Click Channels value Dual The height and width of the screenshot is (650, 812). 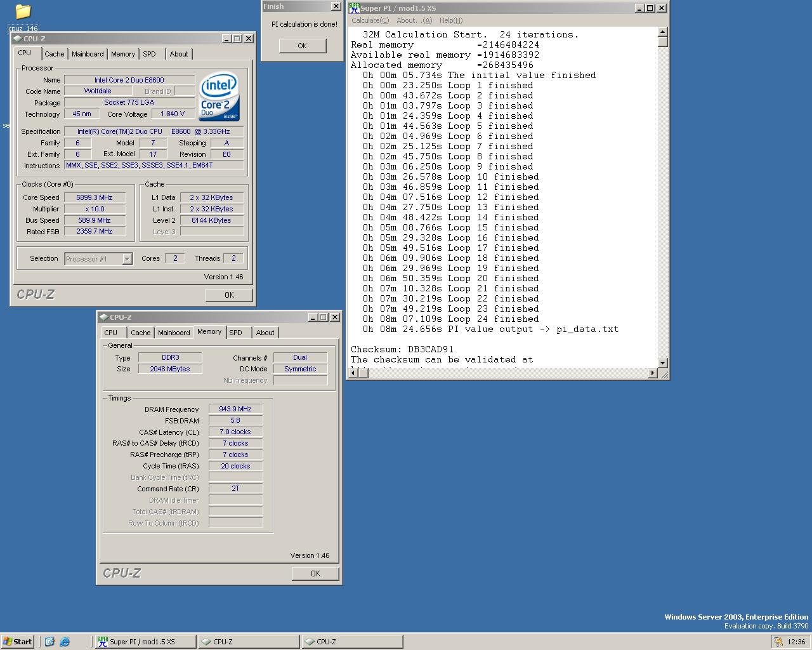point(300,358)
